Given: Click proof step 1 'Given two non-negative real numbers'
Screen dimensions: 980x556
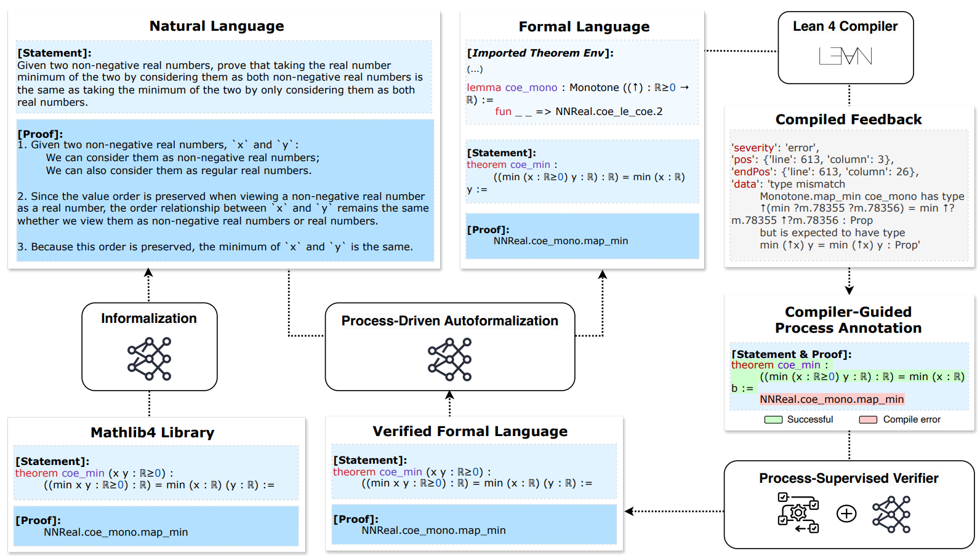Looking at the screenshot, I should 158,145.
